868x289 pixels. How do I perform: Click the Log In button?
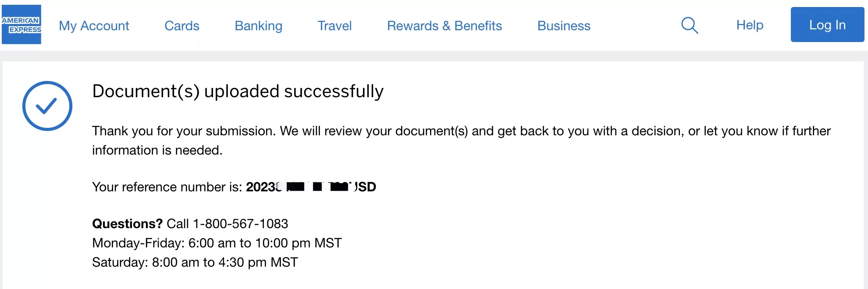coord(827,25)
